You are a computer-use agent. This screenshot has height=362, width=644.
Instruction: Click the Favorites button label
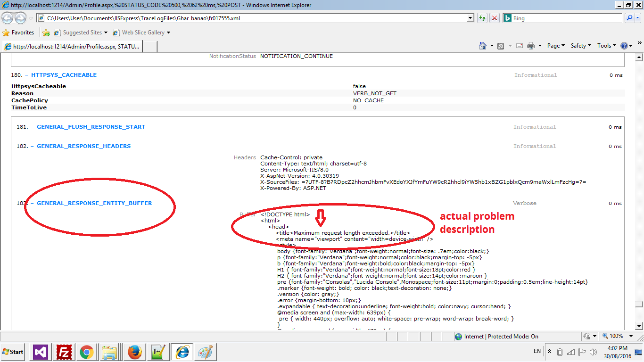23,33
